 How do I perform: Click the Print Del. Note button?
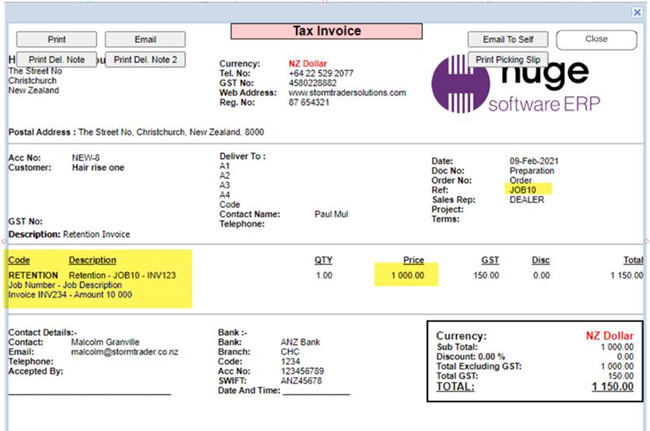click(x=56, y=60)
